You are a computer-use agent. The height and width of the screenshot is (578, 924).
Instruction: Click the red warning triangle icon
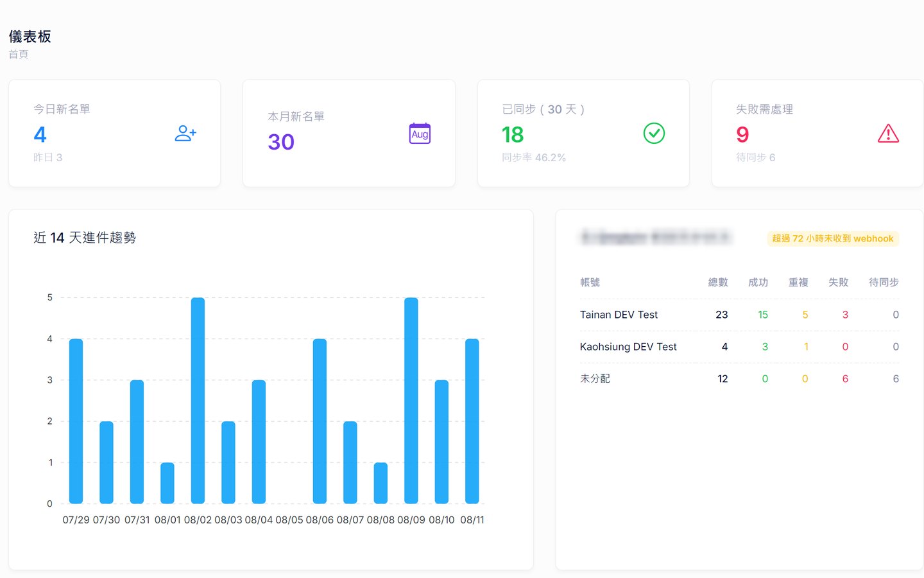point(888,134)
